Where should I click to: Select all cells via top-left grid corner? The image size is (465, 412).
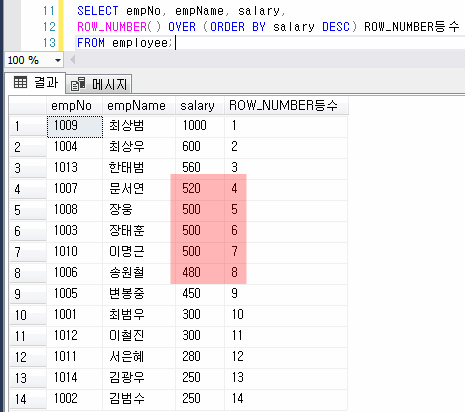pos(28,106)
